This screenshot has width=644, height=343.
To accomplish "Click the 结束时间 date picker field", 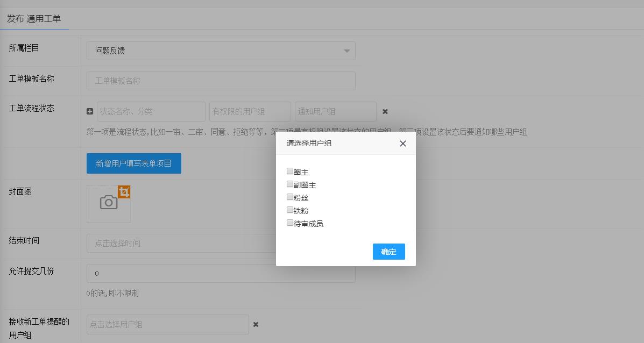I will pyautogui.click(x=181, y=244).
